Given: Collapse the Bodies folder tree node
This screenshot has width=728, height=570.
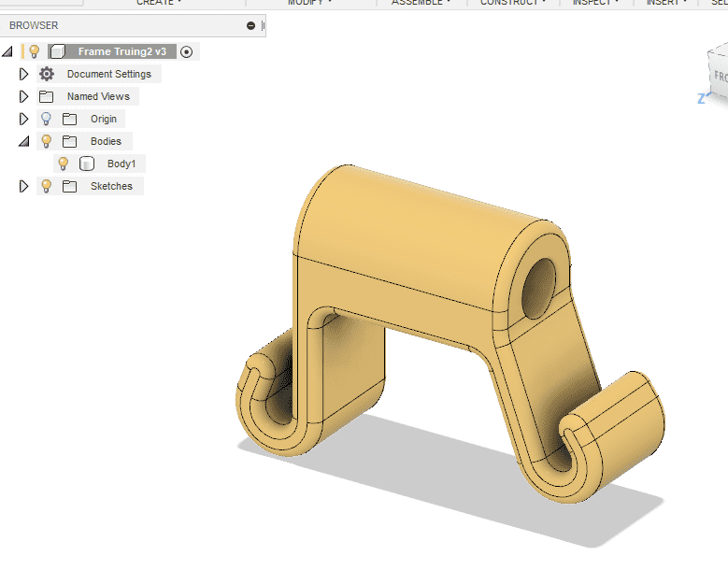Looking at the screenshot, I should pos(24,141).
